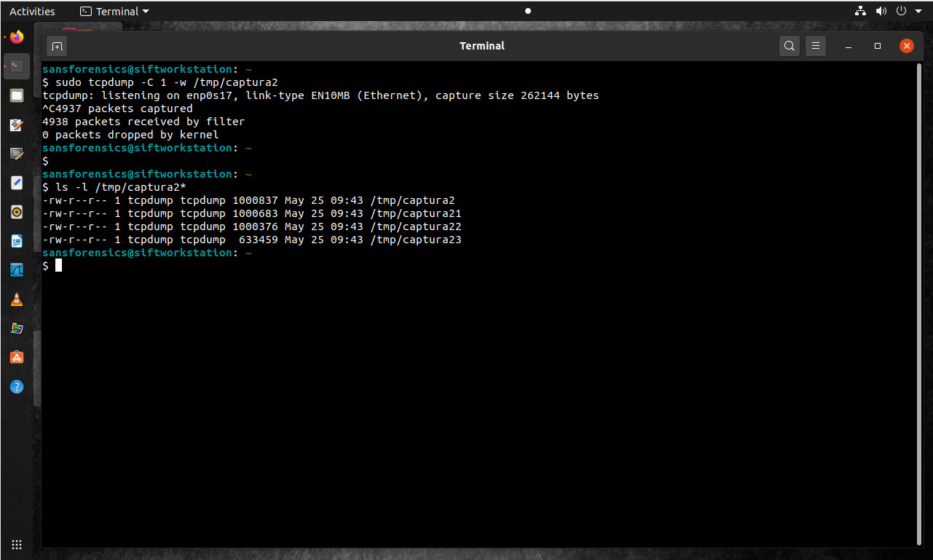
Task: Click the volume icon in top bar
Action: [881, 11]
